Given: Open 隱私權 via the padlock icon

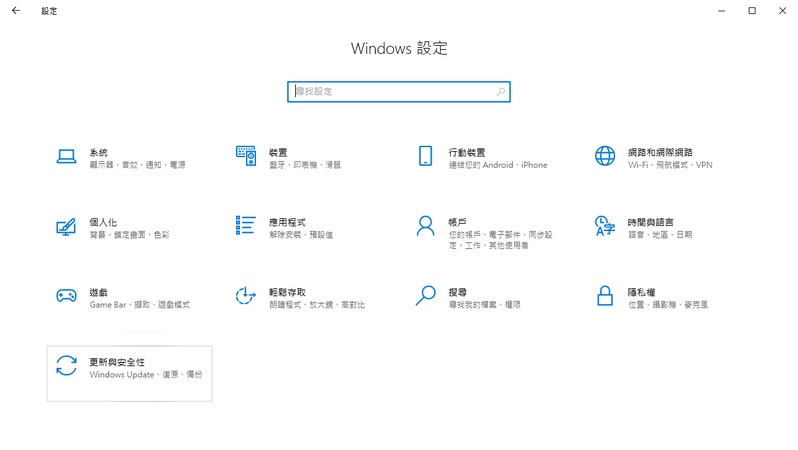Looking at the screenshot, I should pyautogui.click(x=605, y=296).
